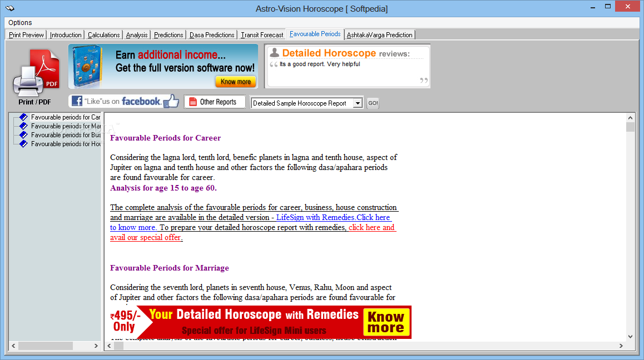
Task: Click the application icon in the title bar
Action: click(10, 8)
